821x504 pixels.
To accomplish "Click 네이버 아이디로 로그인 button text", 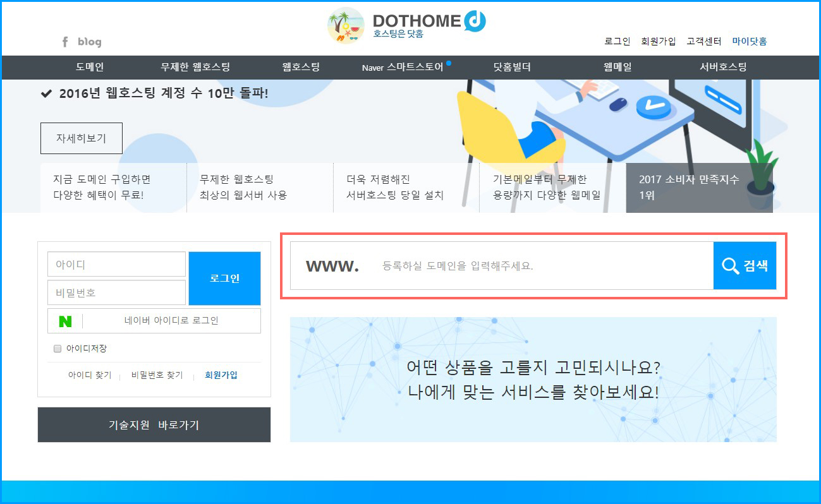I will point(171,321).
